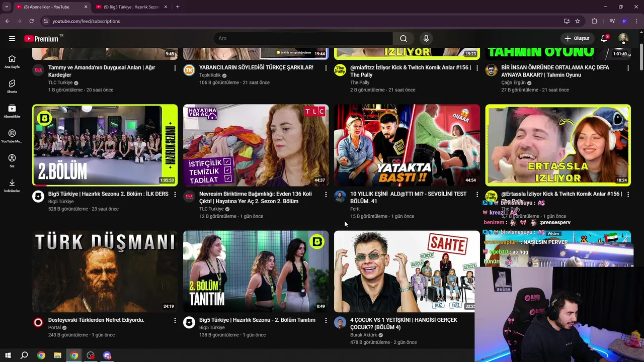Open File Explorer from taskbar
The width and height of the screenshot is (644, 362).
[57, 355]
